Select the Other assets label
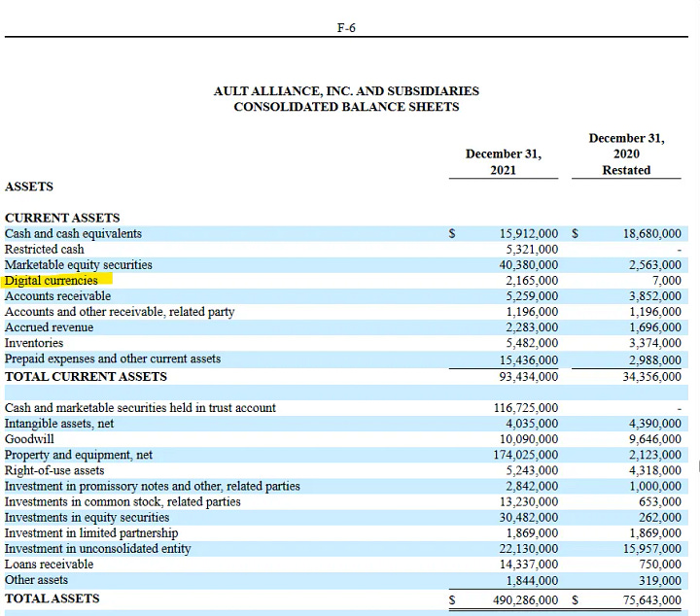The width and height of the screenshot is (700, 616). 36,580
